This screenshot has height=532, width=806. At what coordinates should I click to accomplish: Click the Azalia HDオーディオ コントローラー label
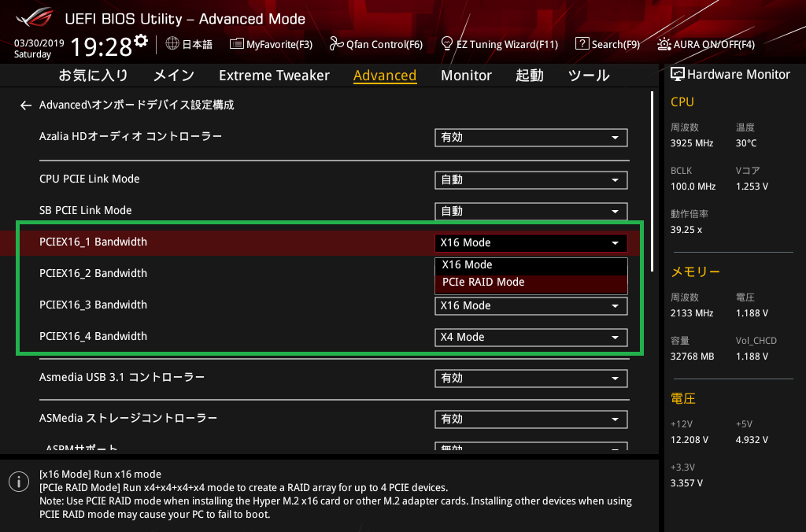click(131, 136)
